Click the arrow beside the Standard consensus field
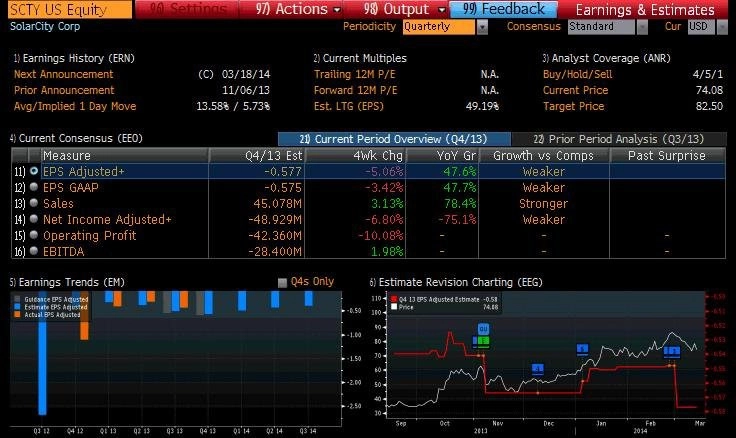The width and height of the screenshot is (736, 438). 642,27
